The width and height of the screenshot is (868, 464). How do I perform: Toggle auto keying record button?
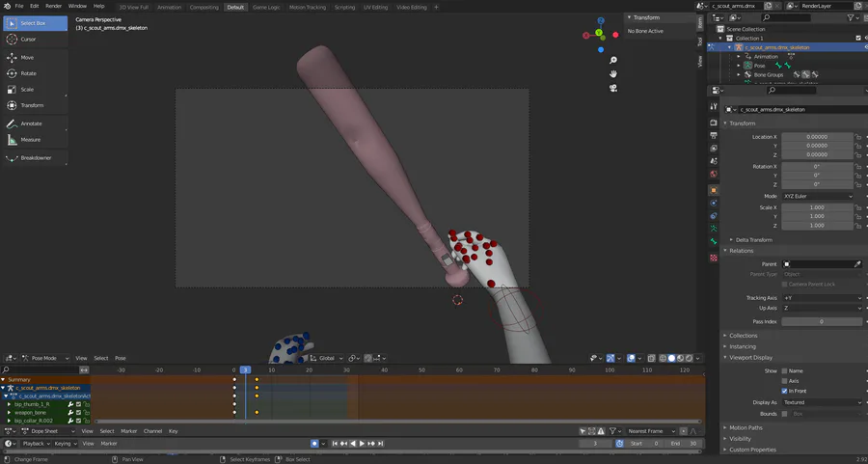[x=314, y=444]
